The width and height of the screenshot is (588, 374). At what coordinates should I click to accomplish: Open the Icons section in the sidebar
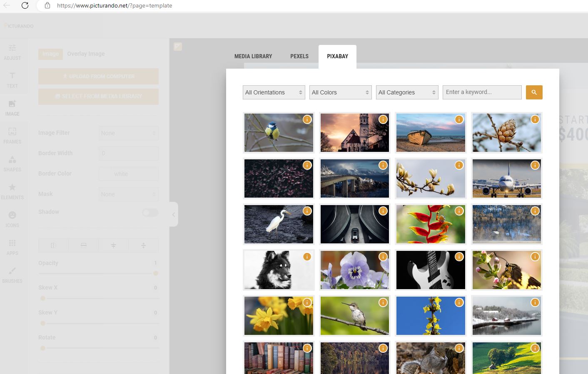coord(12,219)
